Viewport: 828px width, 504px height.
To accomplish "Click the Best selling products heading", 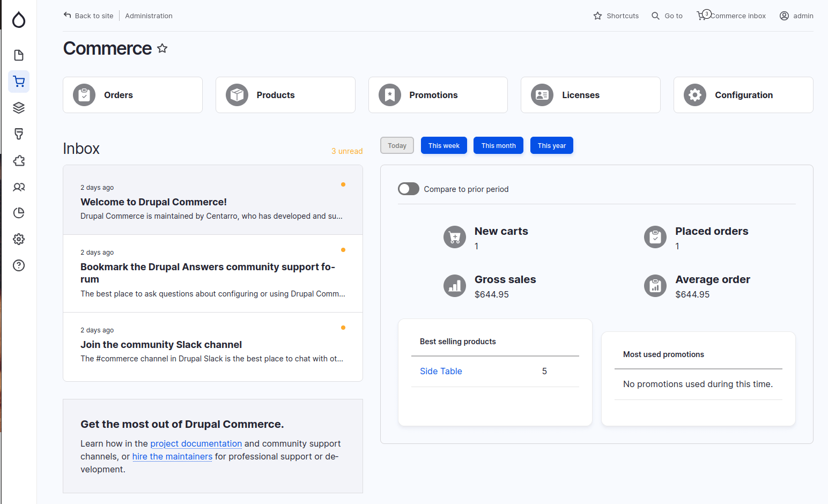I will [x=458, y=342].
